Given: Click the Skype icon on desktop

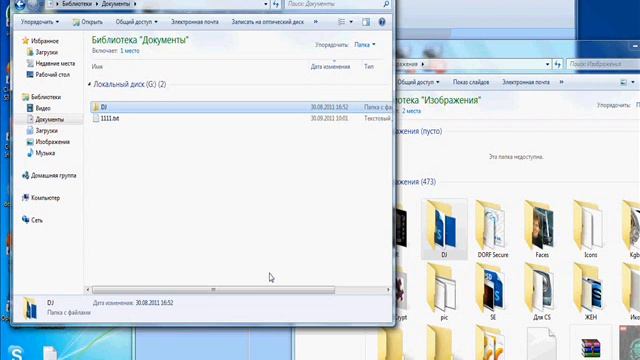Looking at the screenshot, I should pos(16,352).
